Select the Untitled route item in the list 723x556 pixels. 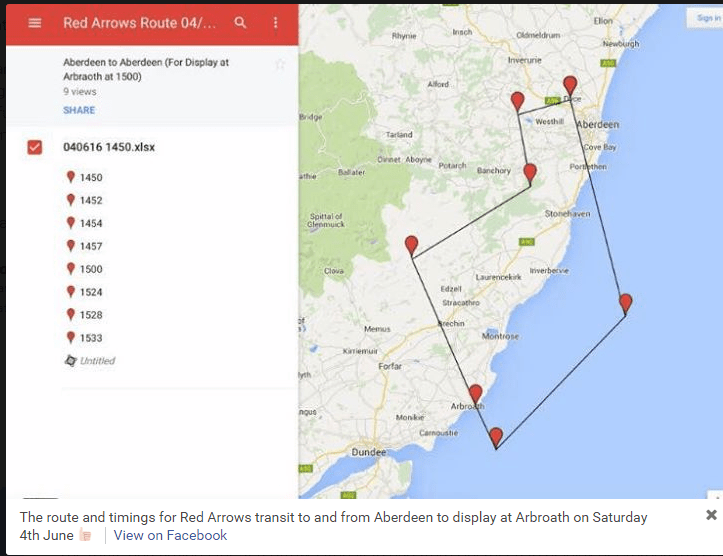click(x=97, y=361)
